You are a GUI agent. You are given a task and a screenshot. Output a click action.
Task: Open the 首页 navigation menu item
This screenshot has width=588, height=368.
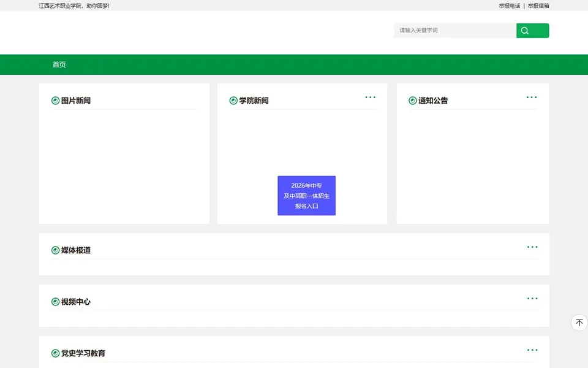(59, 64)
